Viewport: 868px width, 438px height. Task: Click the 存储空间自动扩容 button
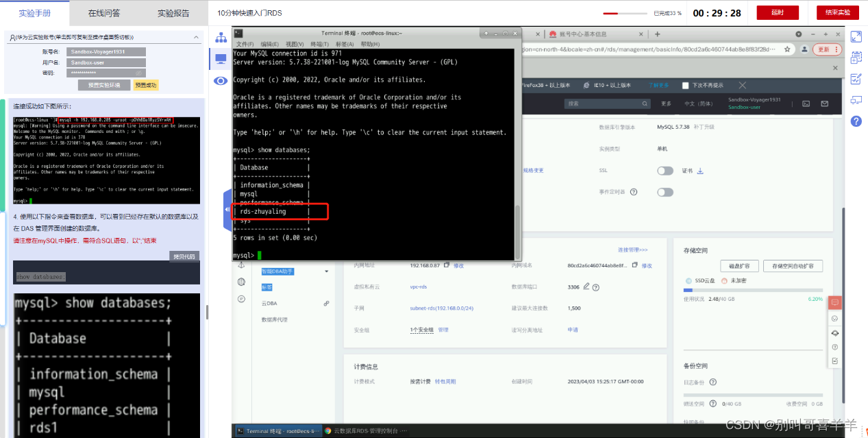793,266
